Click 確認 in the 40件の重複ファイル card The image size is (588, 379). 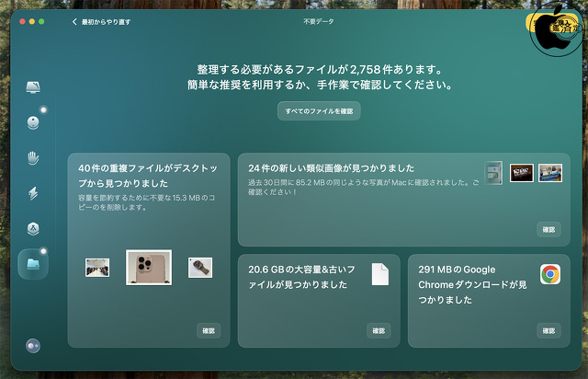click(x=209, y=330)
